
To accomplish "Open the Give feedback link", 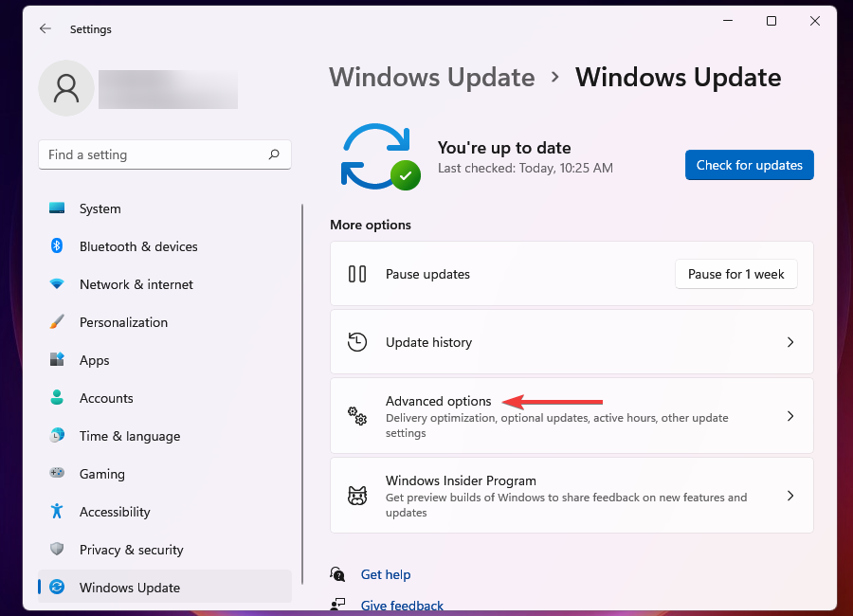I will pos(402,606).
